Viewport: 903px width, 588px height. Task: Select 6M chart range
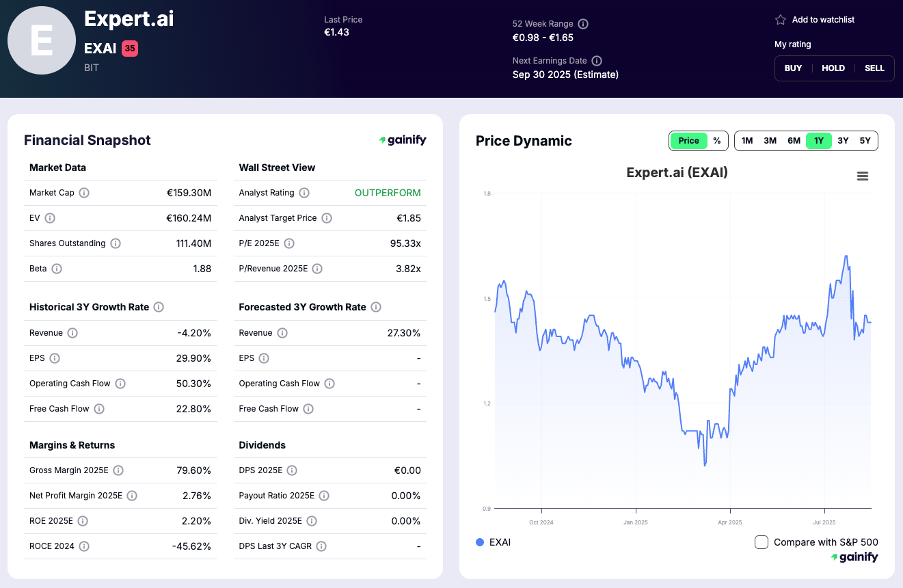[794, 141]
